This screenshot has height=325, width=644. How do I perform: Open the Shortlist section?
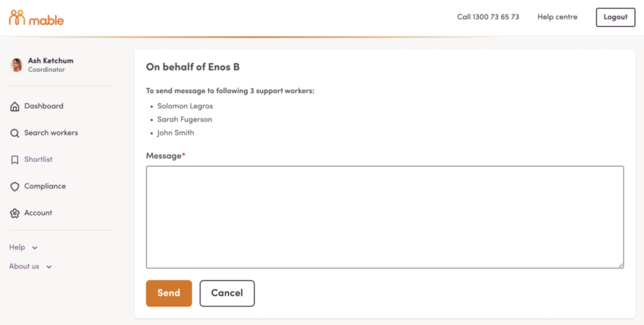38,159
